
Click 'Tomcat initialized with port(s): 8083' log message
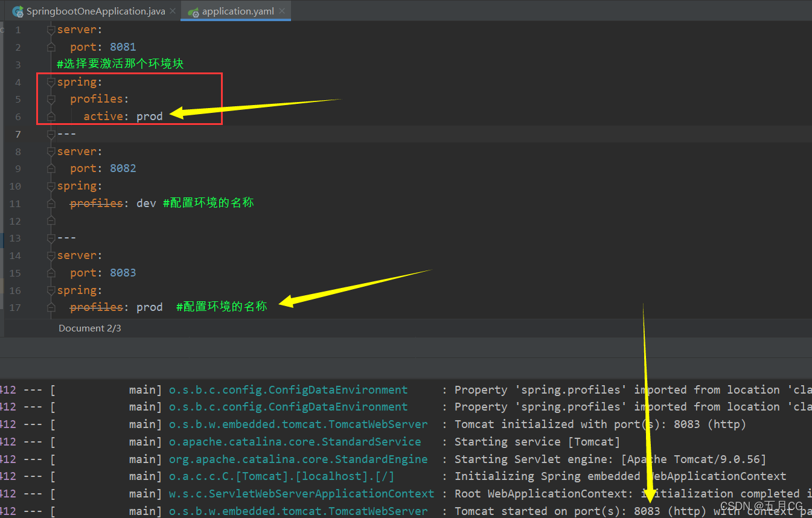pos(600,424)
